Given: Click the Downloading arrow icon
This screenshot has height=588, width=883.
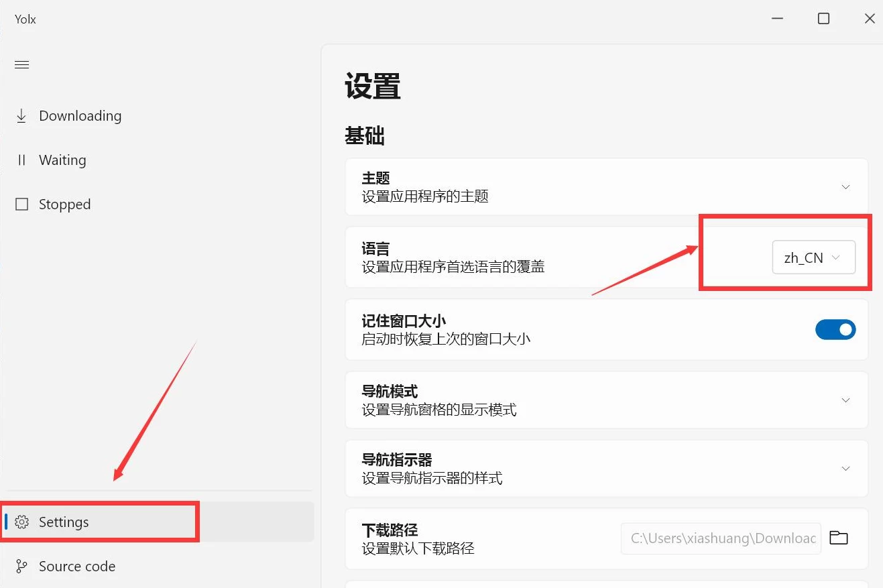Looking at the screenshot, I should (x=21, y=116).
